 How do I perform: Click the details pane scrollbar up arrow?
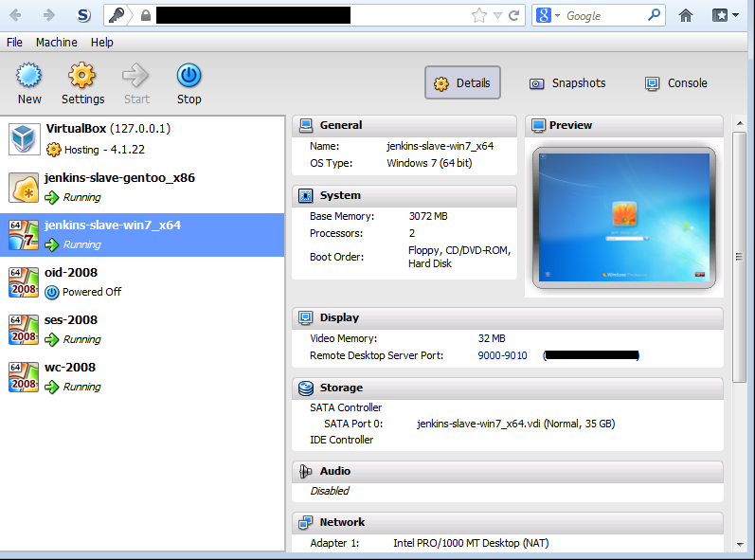coord(740,123)
